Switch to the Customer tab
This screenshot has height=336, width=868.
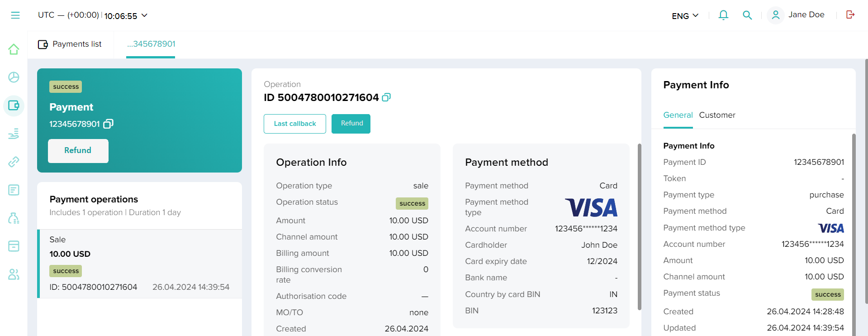717,115
